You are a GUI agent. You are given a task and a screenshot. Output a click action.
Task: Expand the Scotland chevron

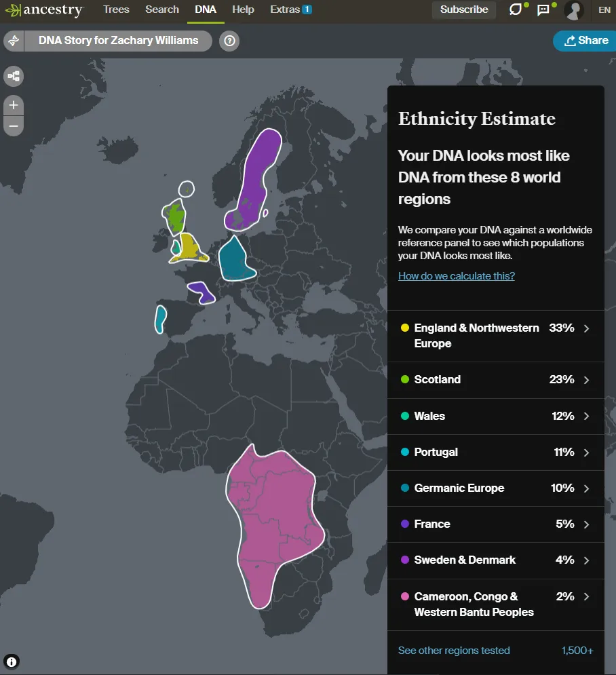[586, 380]
